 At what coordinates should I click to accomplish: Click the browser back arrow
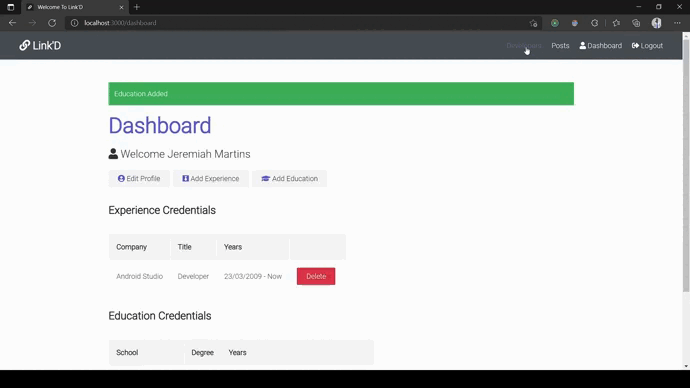(x=12, y=23)
